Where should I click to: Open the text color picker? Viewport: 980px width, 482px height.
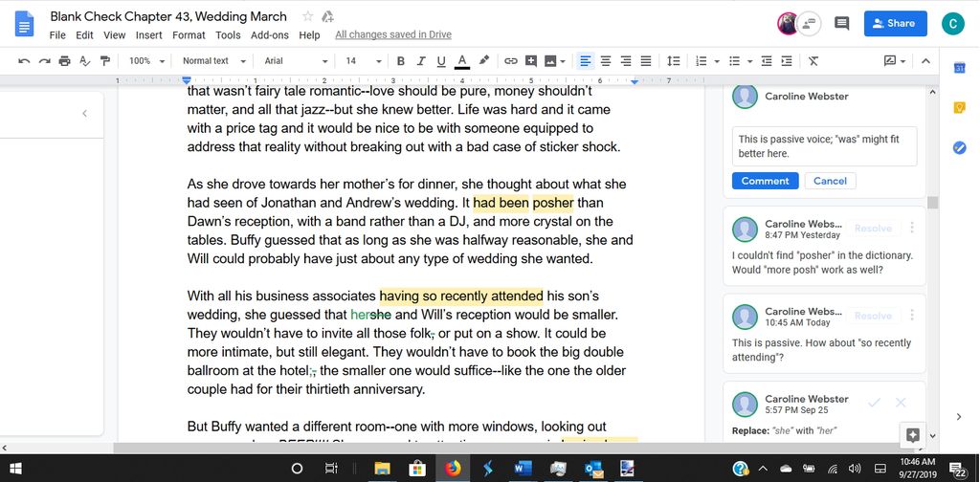tap(462, 61)
